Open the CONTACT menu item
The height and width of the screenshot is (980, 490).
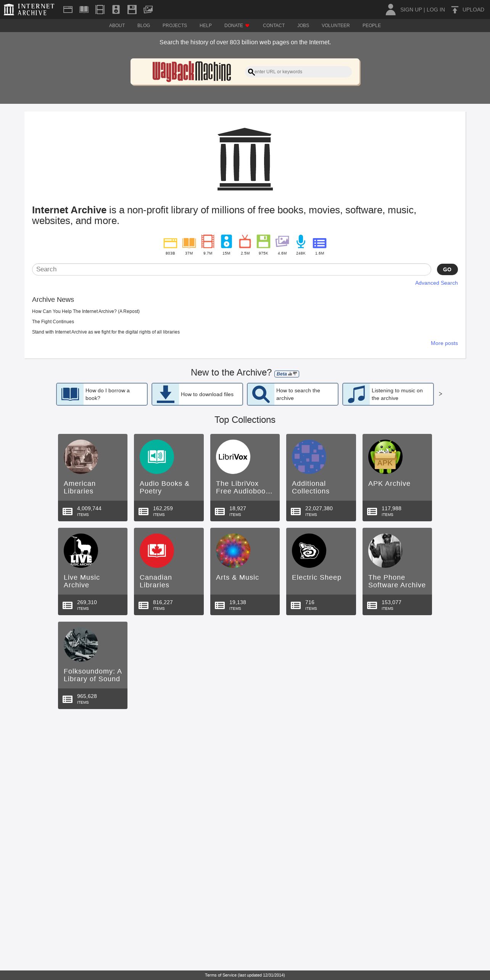[274, 26]
